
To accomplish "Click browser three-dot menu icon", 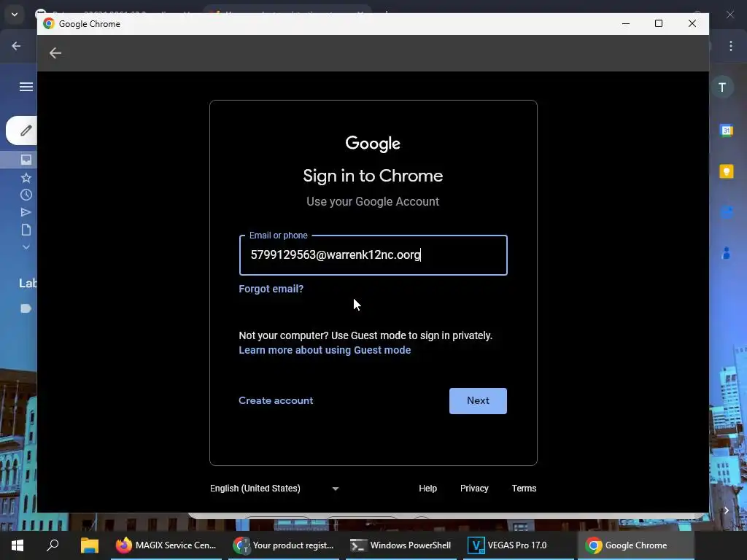I will click(731, 46).
